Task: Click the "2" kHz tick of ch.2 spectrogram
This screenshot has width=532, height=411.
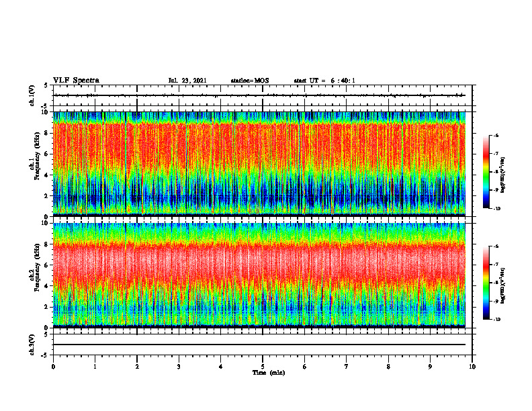Action: (47, 307)
